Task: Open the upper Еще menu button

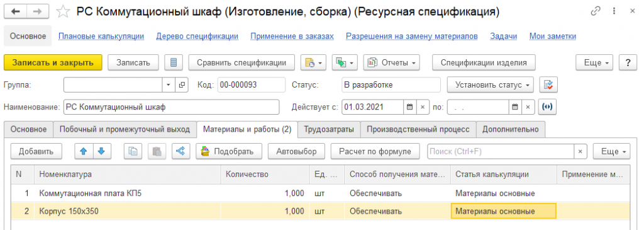Action: click(594, 62)
